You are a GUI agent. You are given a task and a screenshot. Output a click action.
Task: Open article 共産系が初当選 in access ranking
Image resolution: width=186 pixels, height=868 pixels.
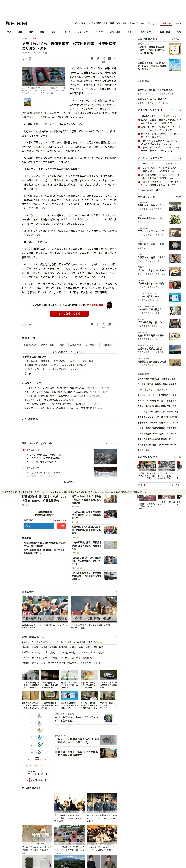pyautogui.click(x=160, y=122)
